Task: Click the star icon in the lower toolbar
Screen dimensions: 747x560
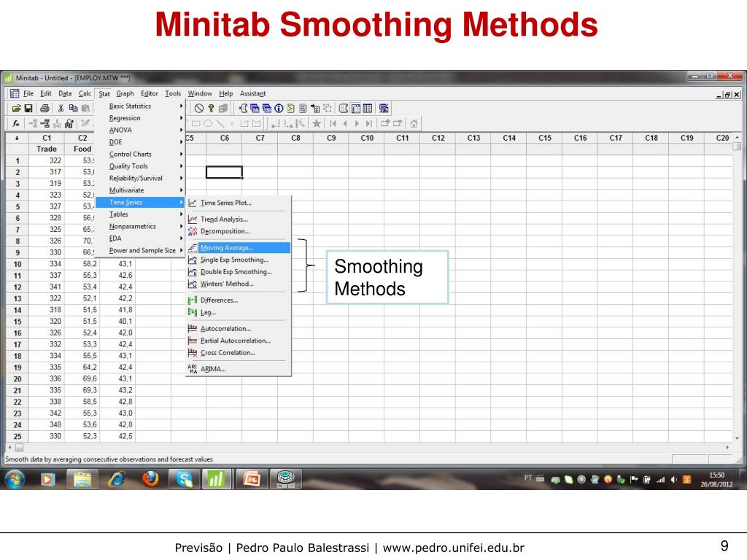Action: (317, 124)
